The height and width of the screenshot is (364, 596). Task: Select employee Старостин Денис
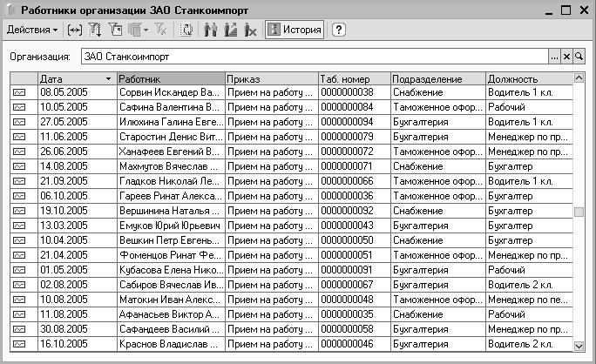171,137
